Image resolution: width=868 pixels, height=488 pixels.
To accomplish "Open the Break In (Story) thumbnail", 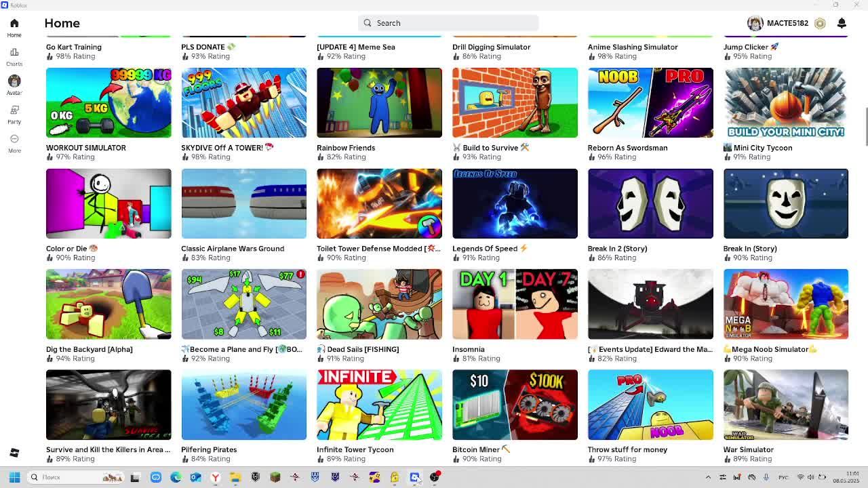I will point(786,203).
